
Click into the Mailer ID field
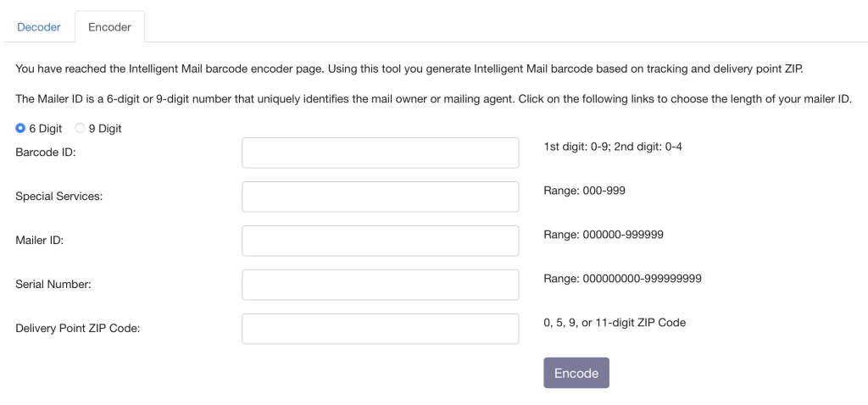click(x=380, y=241)
